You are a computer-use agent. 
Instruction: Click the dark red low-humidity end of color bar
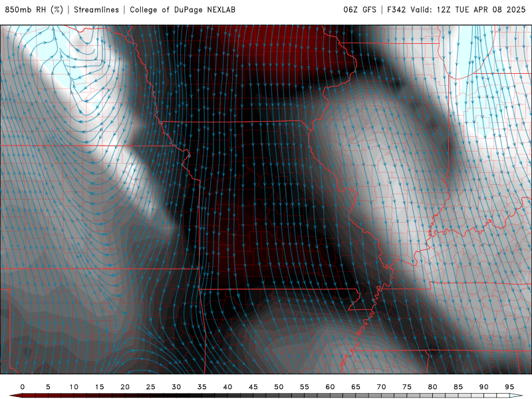pos(15,396)
